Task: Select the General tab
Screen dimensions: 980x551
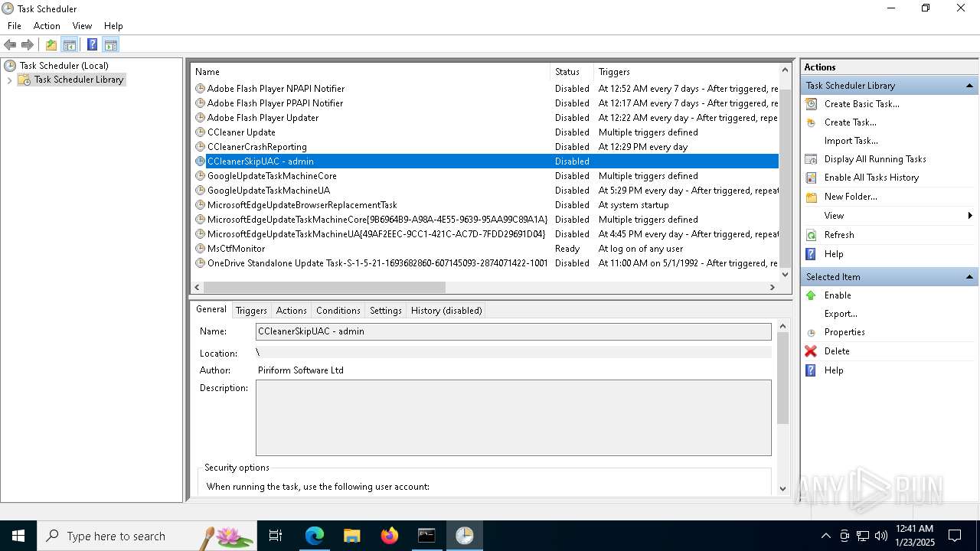Action: point(211,309)
